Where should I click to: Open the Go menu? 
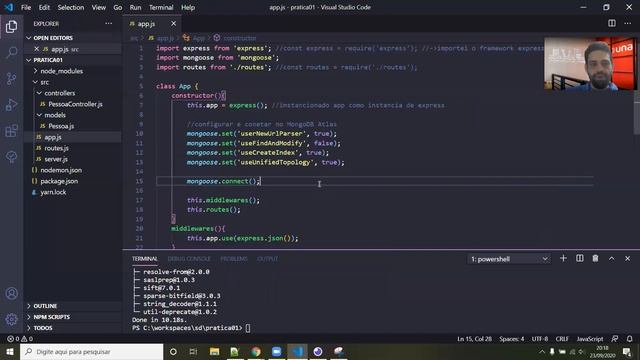[x=118, y=7]
